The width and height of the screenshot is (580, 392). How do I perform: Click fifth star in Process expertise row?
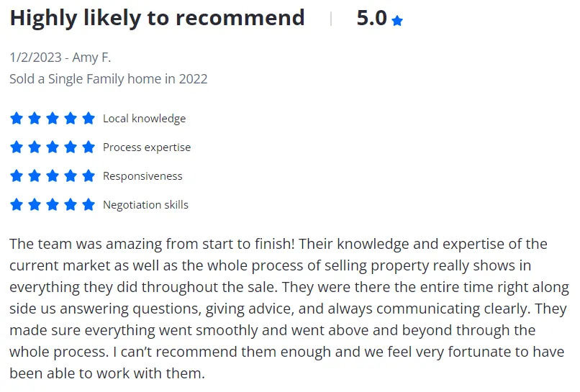[89, 147]
